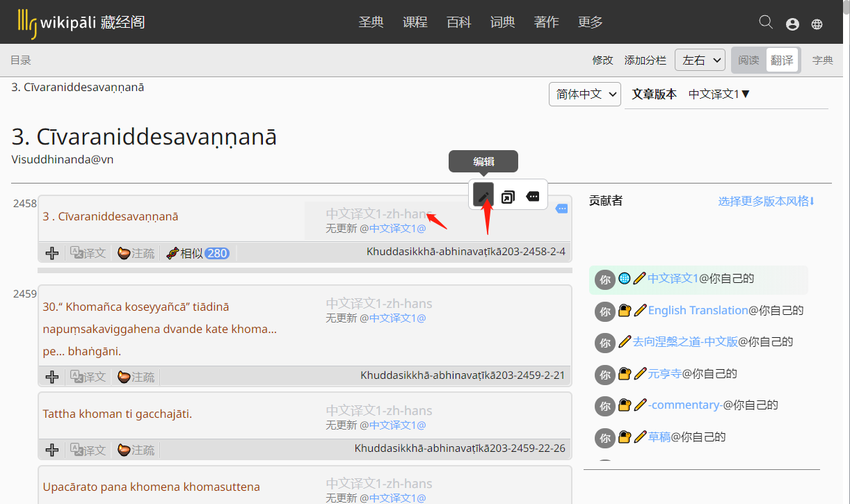Open 更多 menu in top navigation
This screenshot has height=504, width=850.
(591, 22)
